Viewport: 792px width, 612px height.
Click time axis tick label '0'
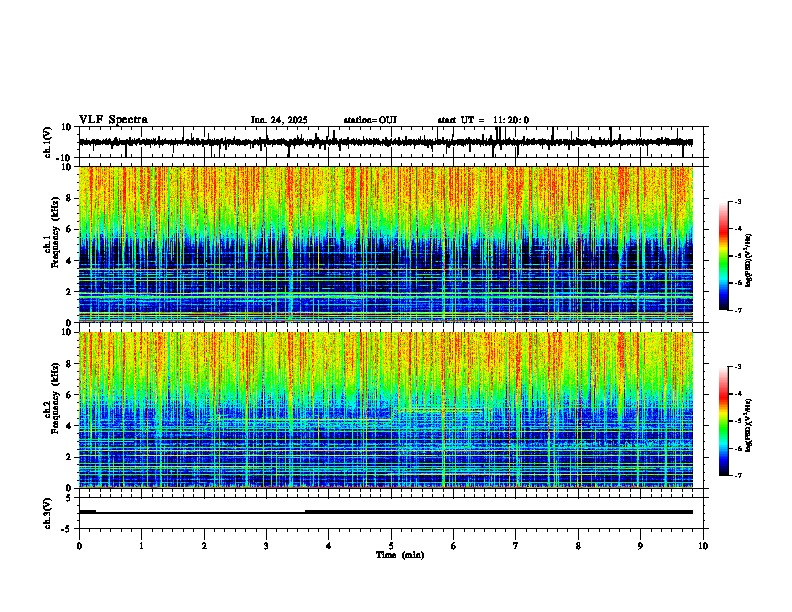pos(79,546)
